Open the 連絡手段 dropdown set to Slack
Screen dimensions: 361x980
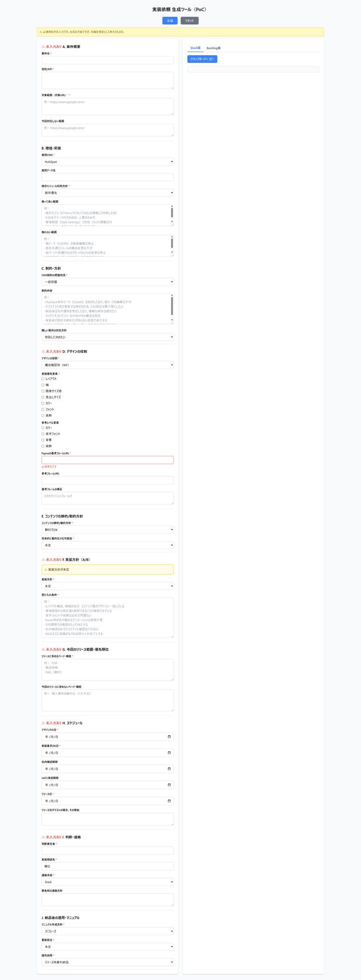(107, 882)
